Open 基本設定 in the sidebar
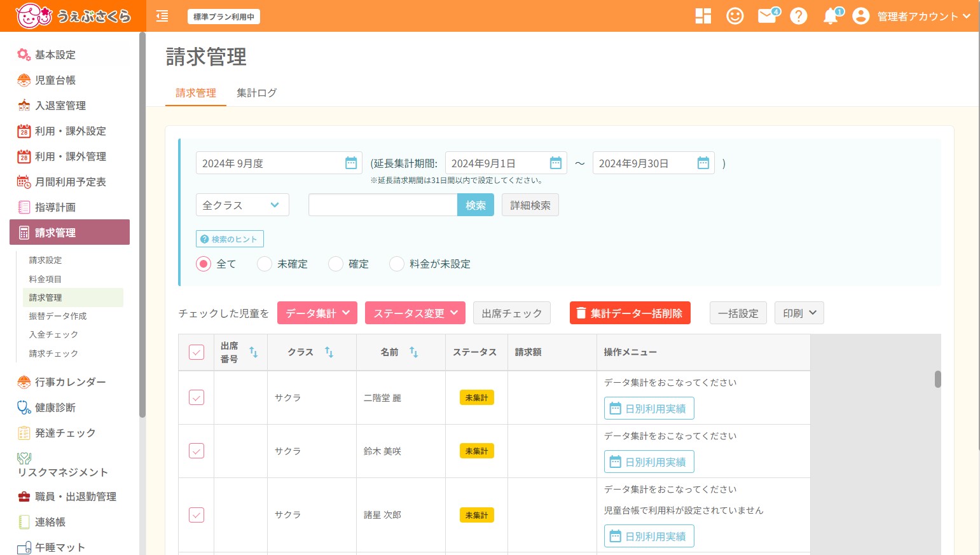 (70, 55)
